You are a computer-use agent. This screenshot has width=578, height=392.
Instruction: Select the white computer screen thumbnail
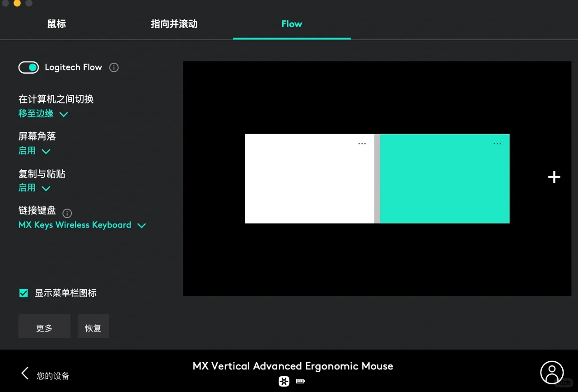tap(309, 178)
